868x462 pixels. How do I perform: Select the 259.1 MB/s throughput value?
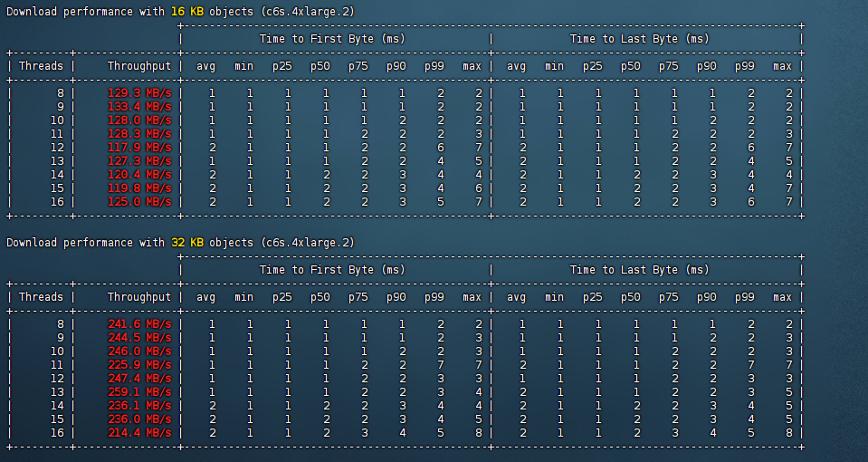tap(139, 391)
